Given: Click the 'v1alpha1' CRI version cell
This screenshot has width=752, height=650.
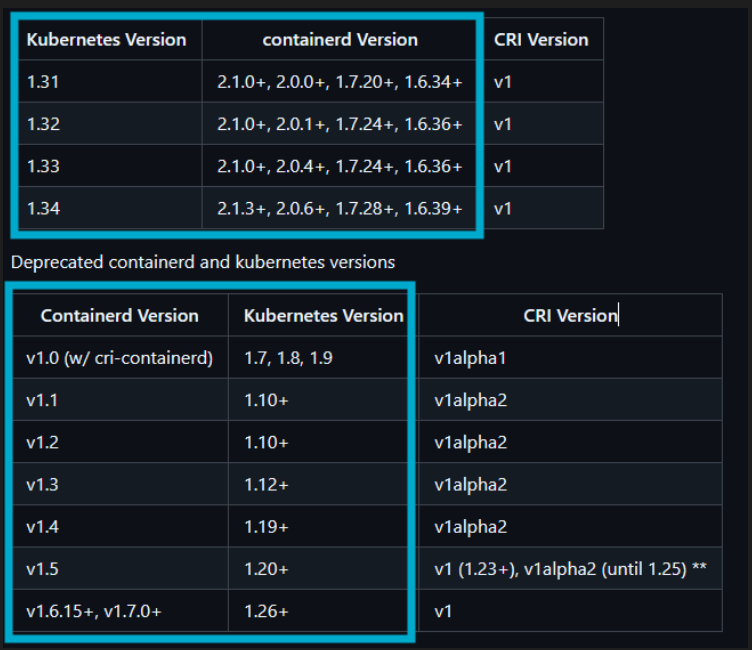Looking at the screenshot, I should [x=570, y=357].
